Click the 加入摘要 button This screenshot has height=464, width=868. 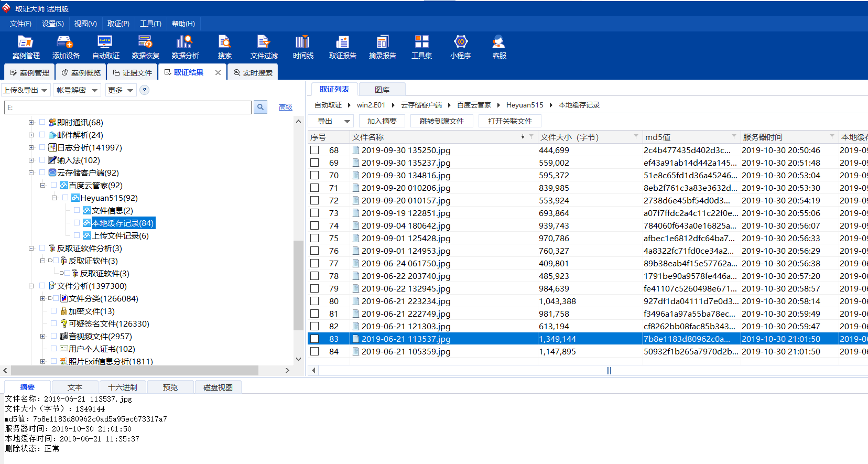(x=382, y=121)
